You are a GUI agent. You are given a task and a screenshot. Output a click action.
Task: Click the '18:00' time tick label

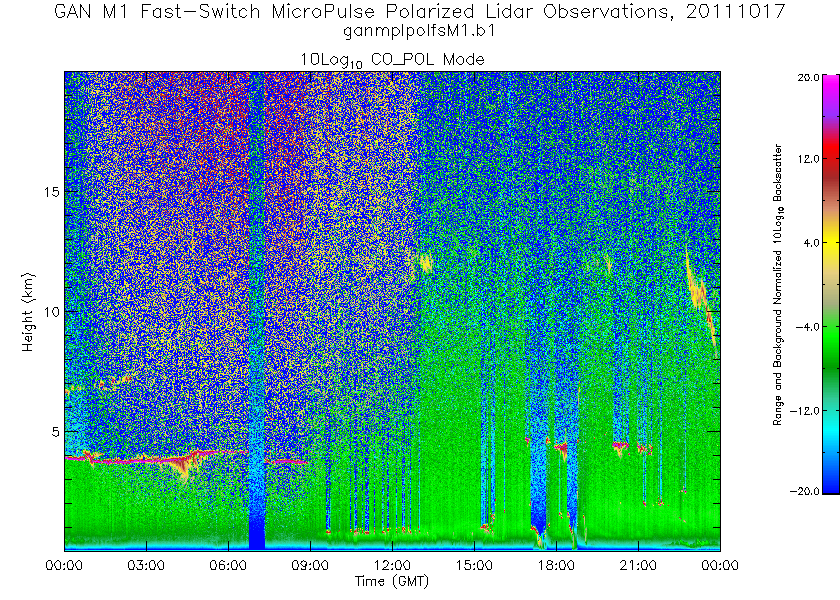click(556, 565)
